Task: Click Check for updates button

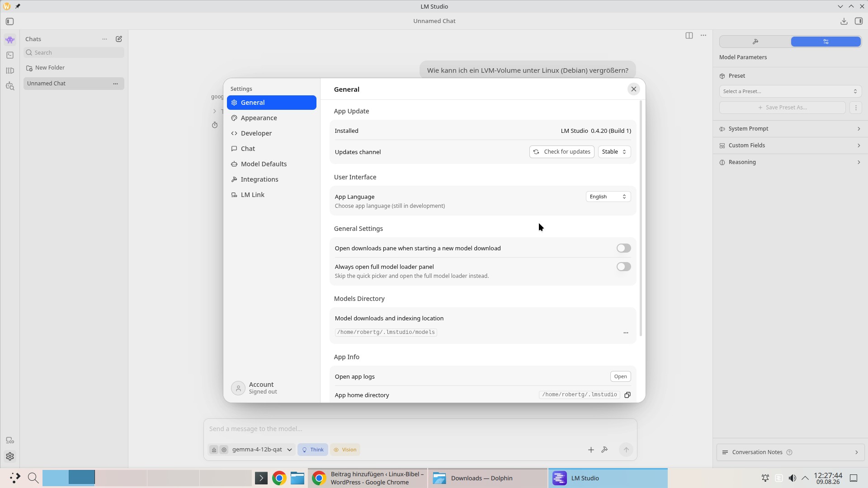Action: point(561,152)
